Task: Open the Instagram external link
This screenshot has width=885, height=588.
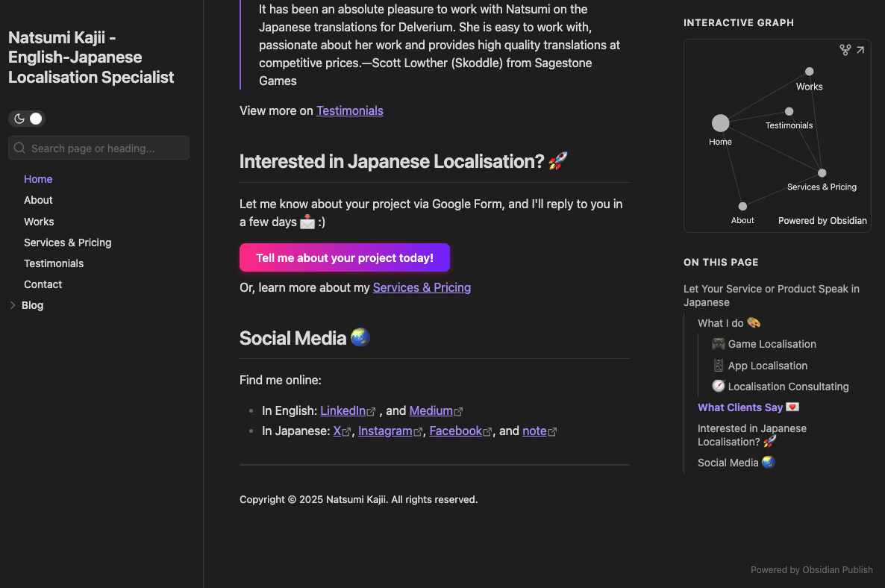Action: point(385,431)
